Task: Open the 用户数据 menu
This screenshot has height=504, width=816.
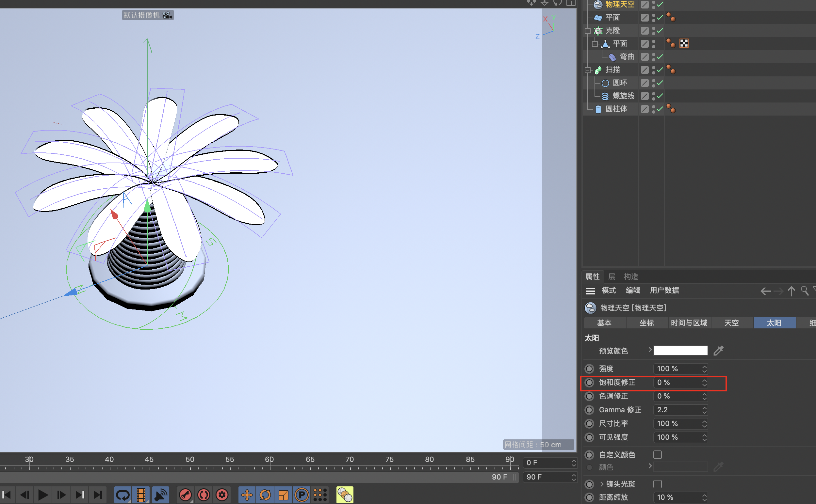Action: click(x=664, y=290)
